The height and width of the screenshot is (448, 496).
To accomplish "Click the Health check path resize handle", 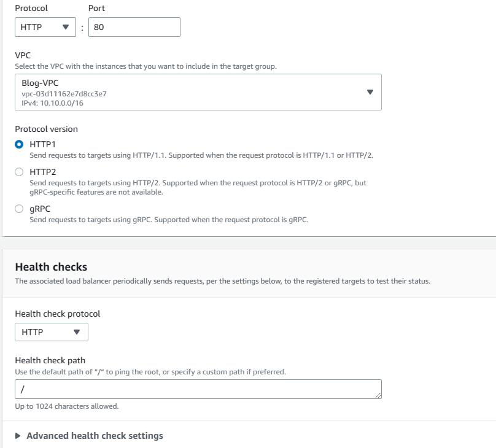I will [379, 395].
